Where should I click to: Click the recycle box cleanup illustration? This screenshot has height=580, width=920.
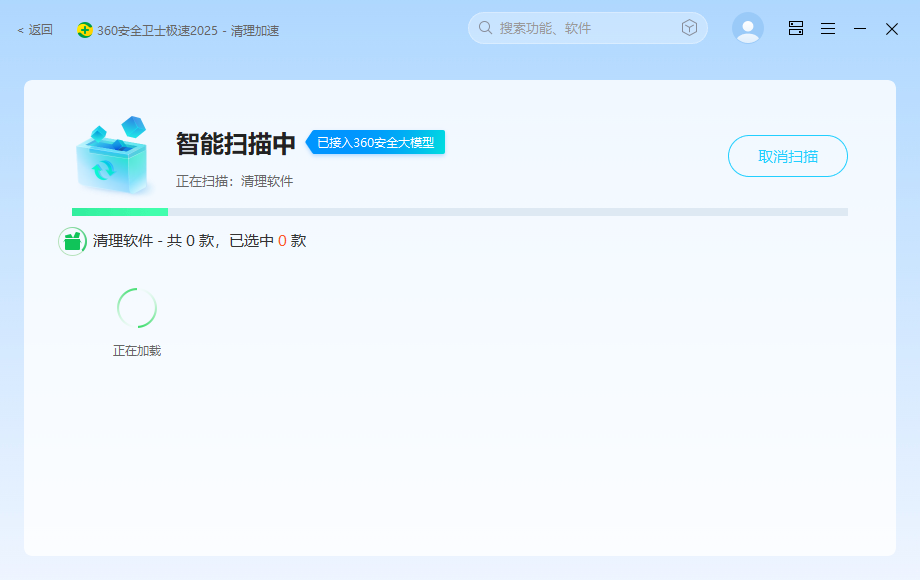pos(113,155)
